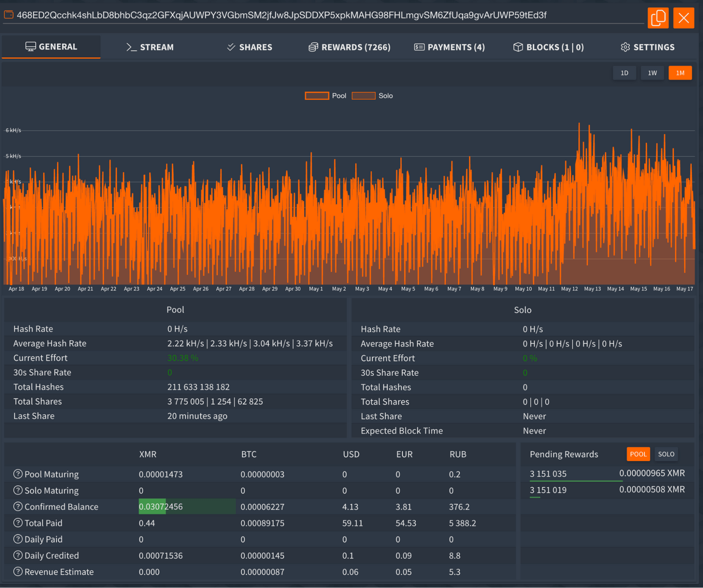Click the help icon next to Solo Maturing
This screenshot has height=588, width=703.
(18, 490)
